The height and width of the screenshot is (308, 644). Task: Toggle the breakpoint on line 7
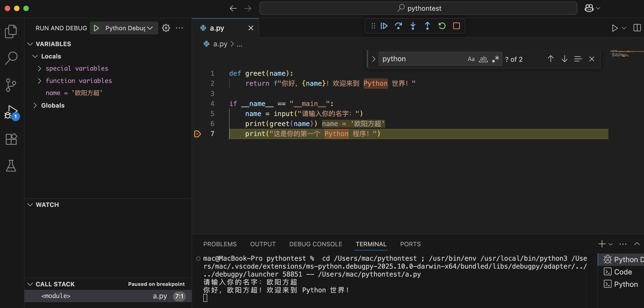coord(197,134)
